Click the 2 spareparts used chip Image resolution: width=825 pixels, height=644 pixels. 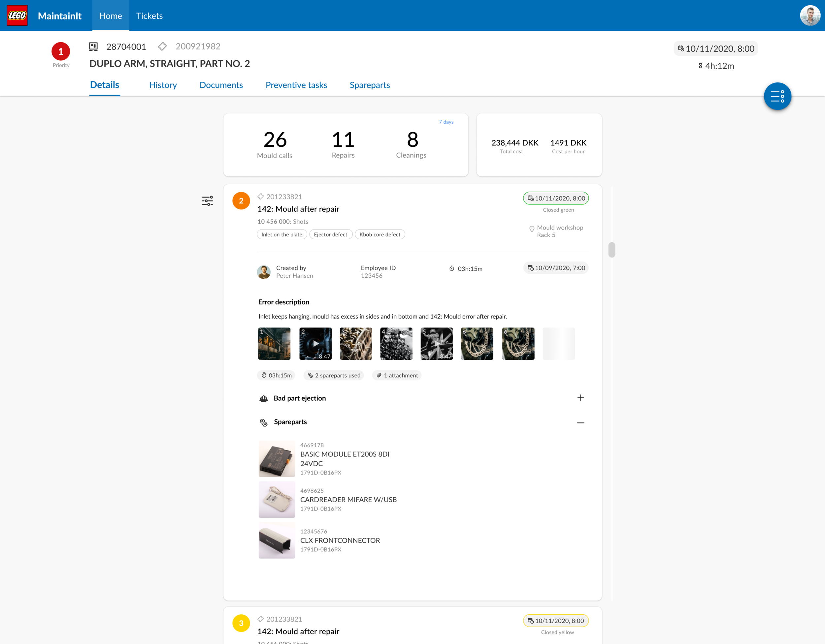(x=334, y=375)
